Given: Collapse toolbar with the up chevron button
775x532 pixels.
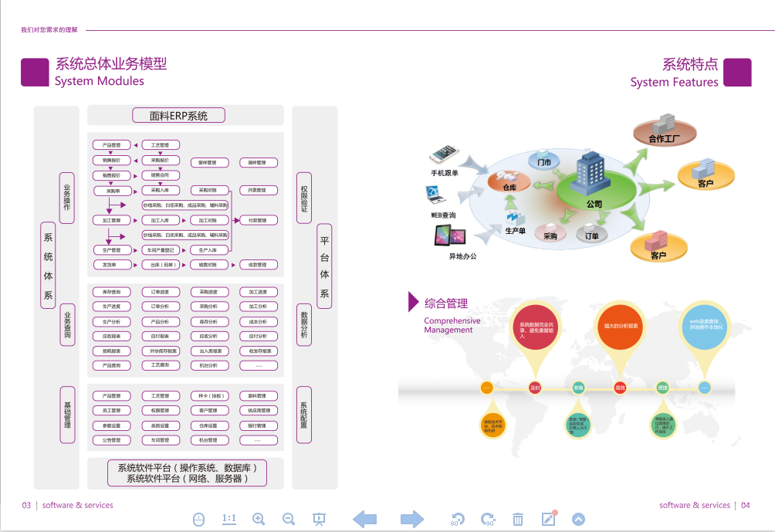Looking at the screenshot, I should point(578,519).
